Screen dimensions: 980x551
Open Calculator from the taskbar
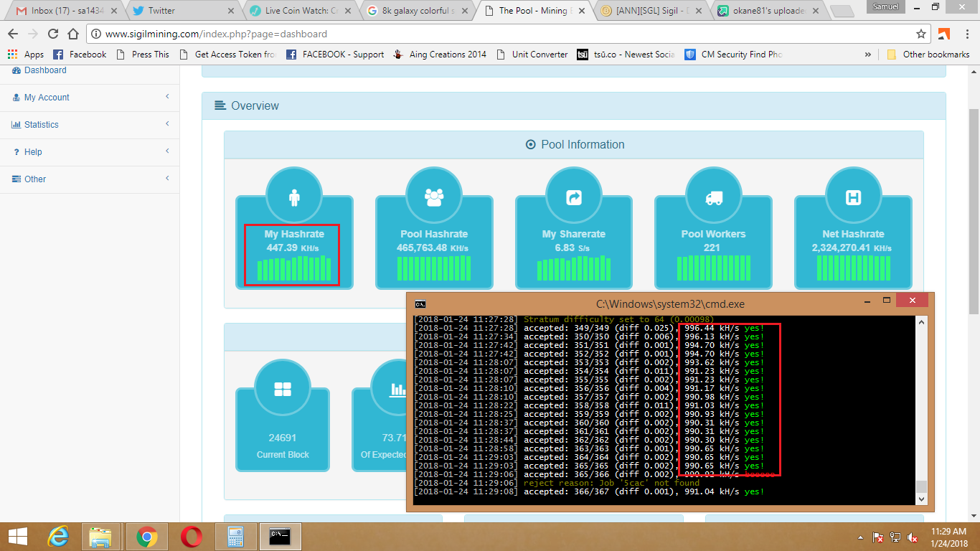(235, 537)
